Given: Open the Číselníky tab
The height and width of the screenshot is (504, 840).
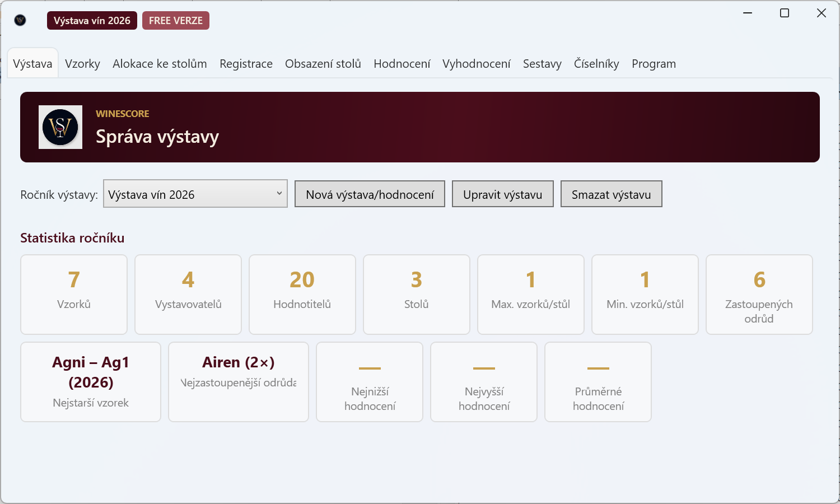Looking at the screenshot, I should click(596, 64).
